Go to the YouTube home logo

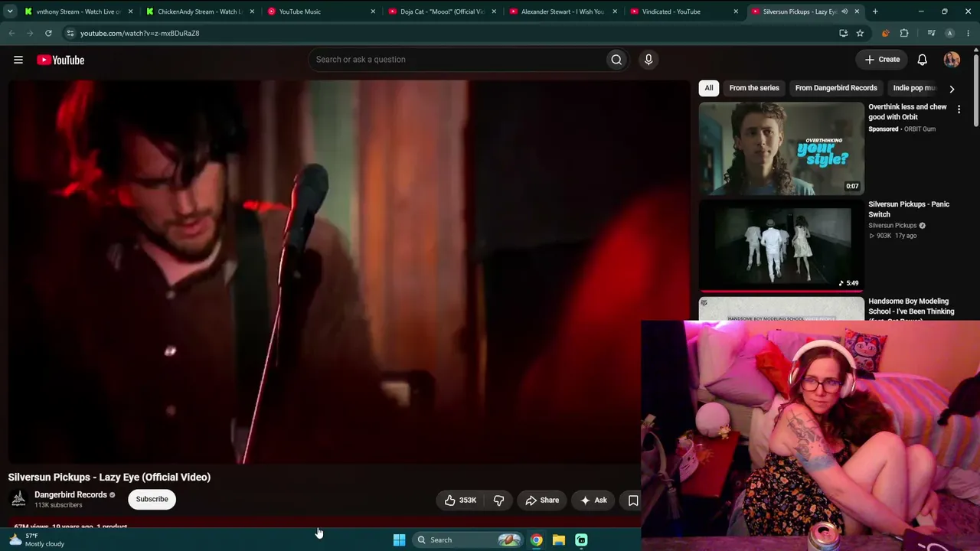tap(60, 60)
